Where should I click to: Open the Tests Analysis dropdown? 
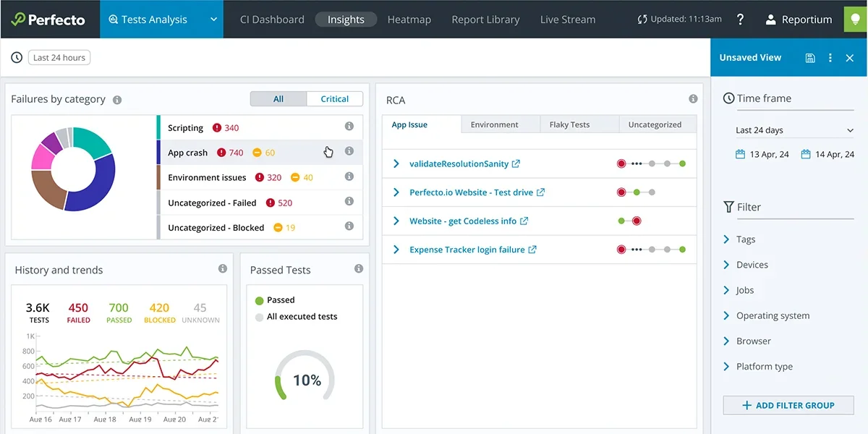point(162,20)
